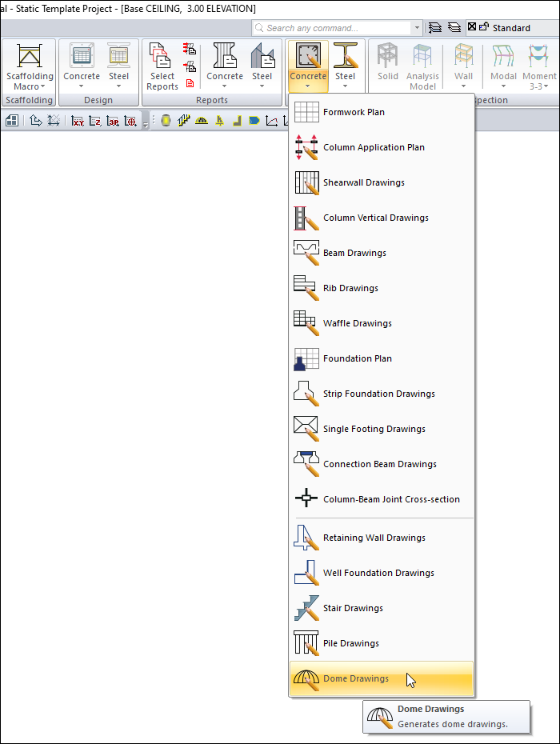Choose Formwork Plan from the menu
Screen dimensions: 560x744
click(381, 112)
